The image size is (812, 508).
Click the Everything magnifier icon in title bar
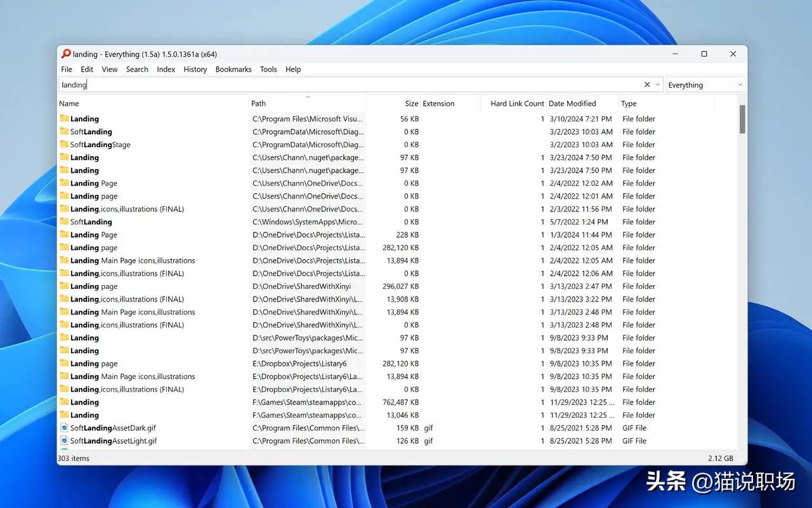pos(65,54)
